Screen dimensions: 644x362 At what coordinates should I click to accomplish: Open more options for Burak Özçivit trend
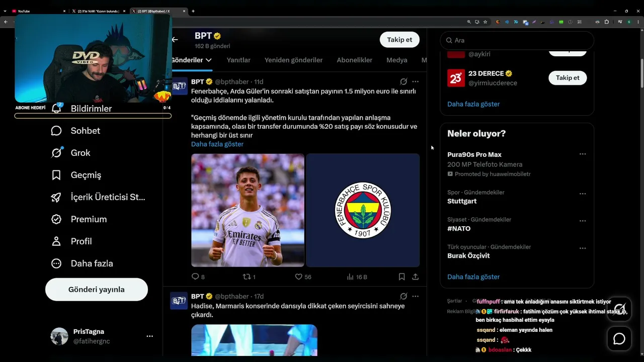click(583, 248)
